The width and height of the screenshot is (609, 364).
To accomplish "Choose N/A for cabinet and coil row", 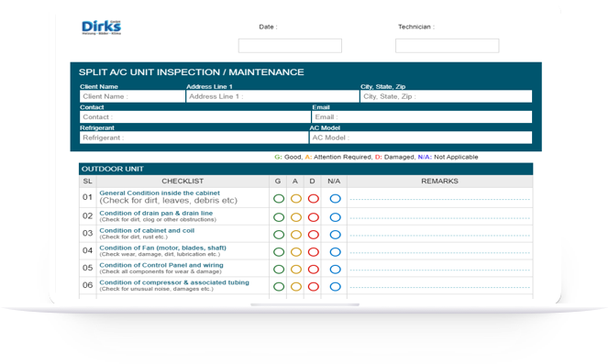I will 335,235.
